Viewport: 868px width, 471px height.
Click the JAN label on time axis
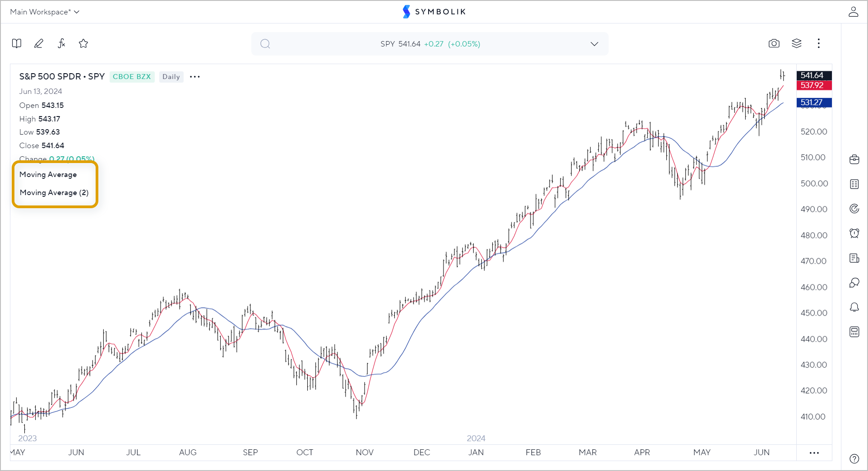coord(476,452)
